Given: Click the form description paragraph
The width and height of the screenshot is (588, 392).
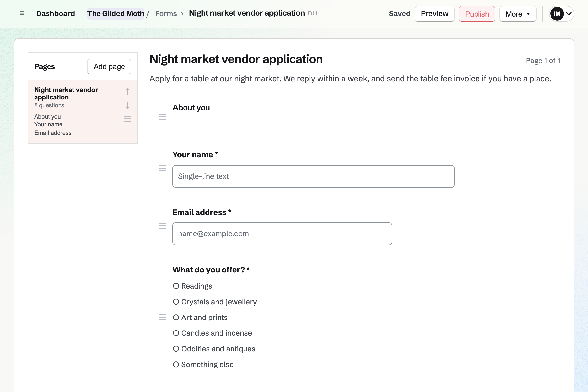Looking at the screenshot, I should (x=350, y=79).
